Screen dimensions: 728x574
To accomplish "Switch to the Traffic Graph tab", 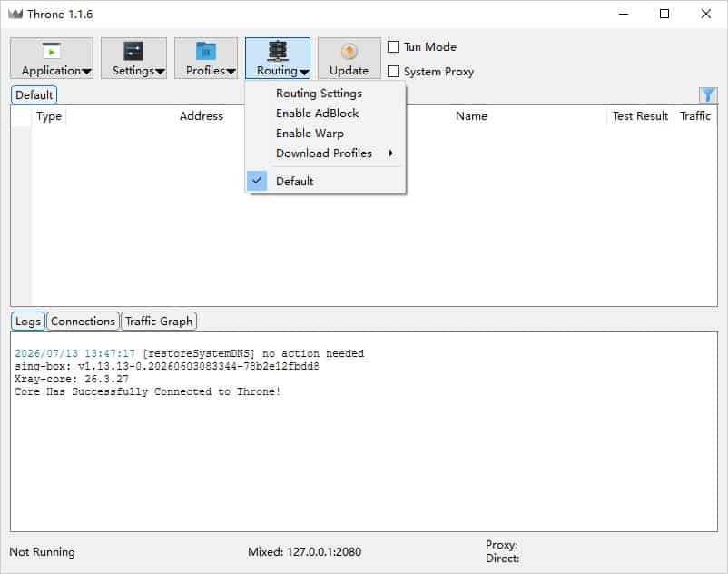I will pos(159,322).
